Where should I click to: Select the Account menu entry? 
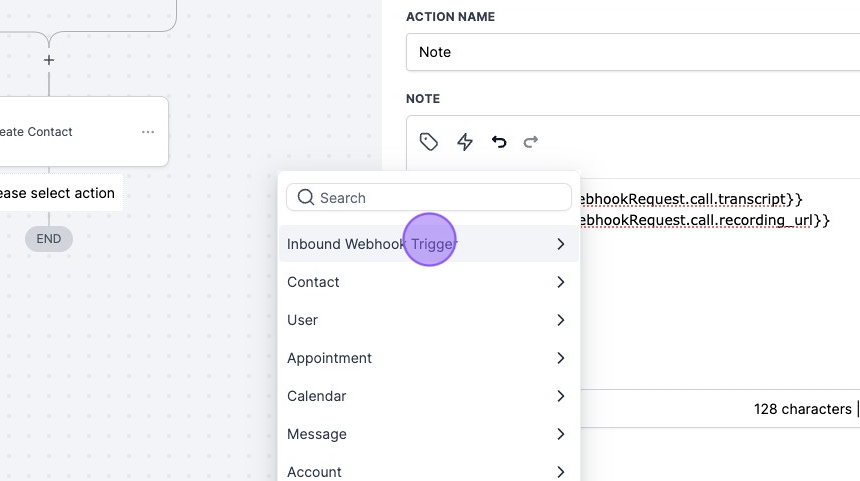314,472
